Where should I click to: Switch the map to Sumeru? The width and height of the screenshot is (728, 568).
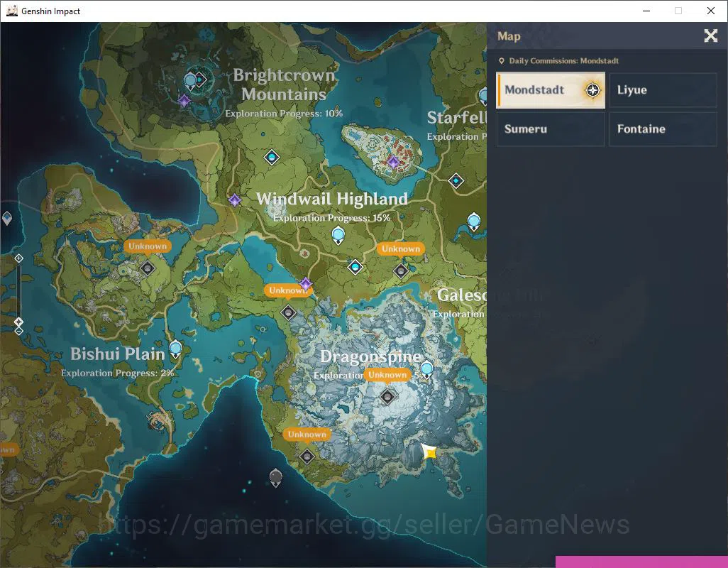coord(551,129)
